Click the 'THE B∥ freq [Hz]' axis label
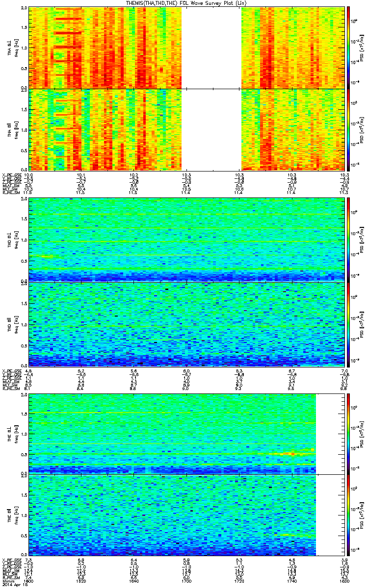This screenshot has width=368, height=588. click(x=12, y=516)
